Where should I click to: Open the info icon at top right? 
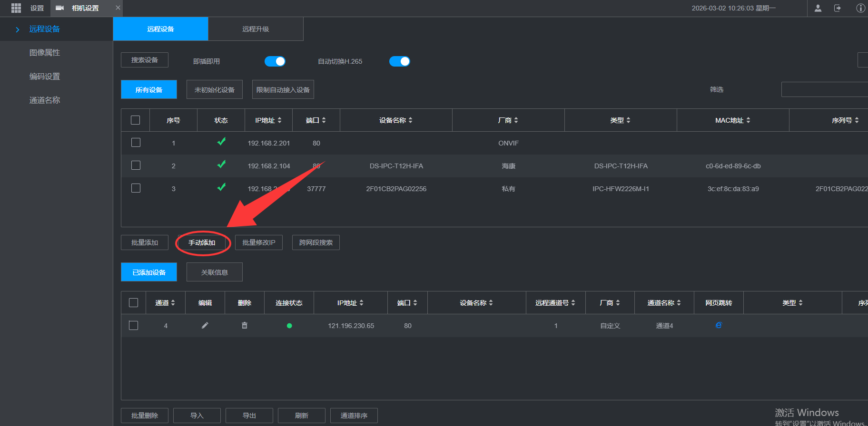pyautogui.click(x=860, y=8)
